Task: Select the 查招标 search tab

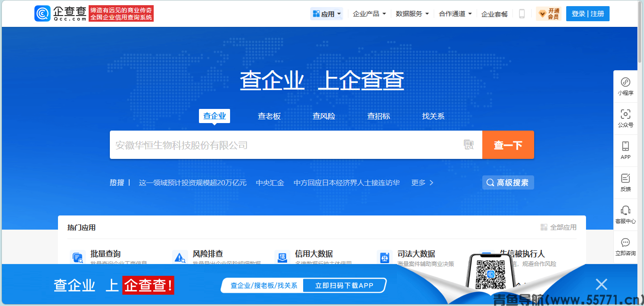Action: [x=379, y=116]
